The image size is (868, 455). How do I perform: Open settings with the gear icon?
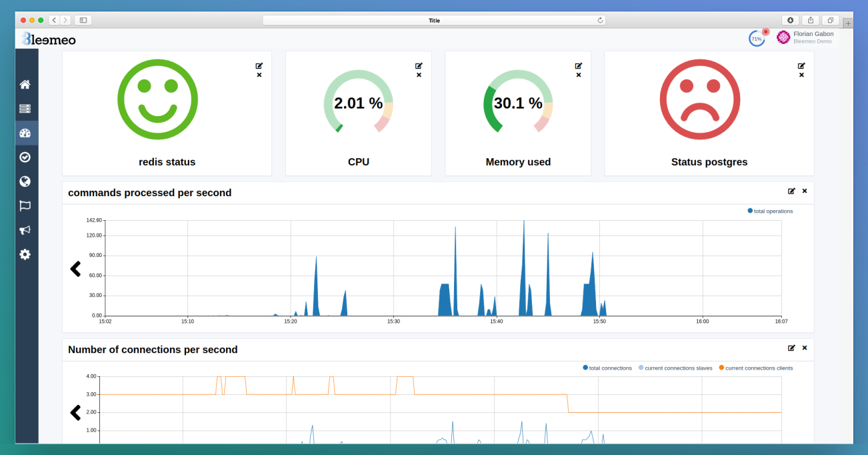25,254
